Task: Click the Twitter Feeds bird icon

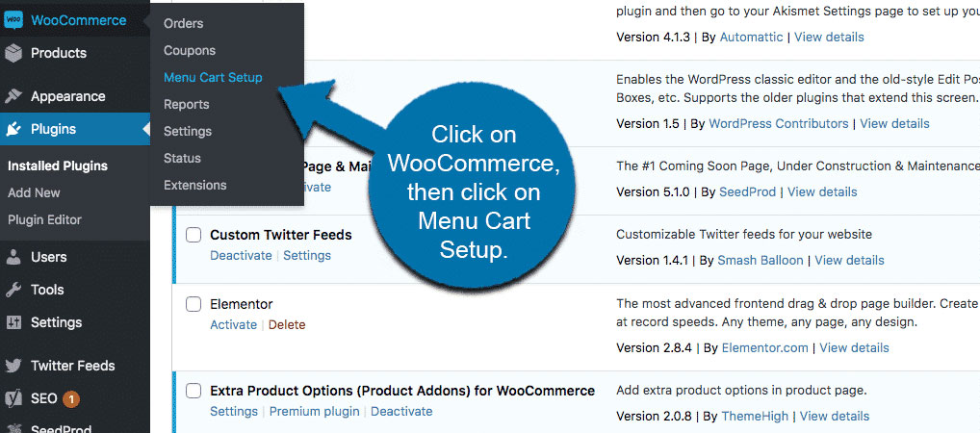Action: click(x=13, y=366)
